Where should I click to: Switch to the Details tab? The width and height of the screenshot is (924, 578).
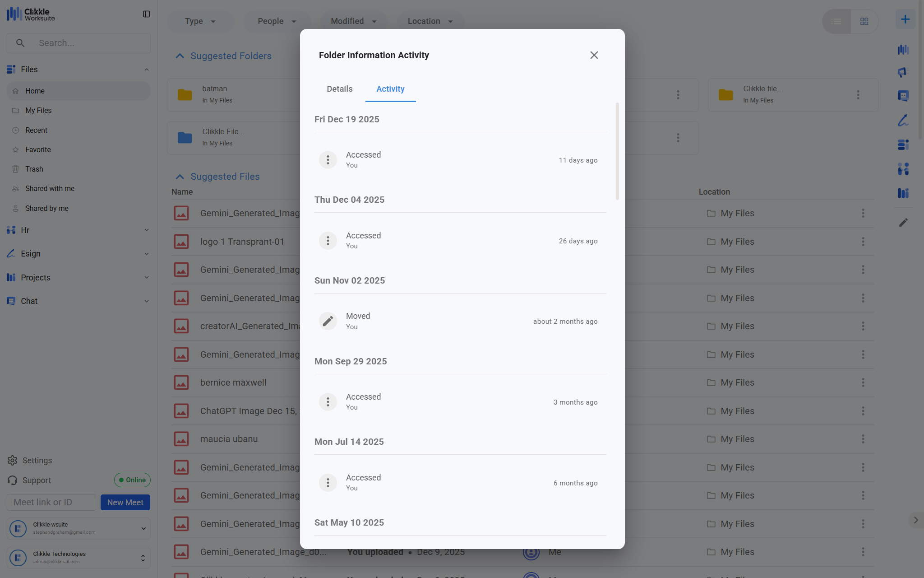pyautogui.click(x=339, y=89)
